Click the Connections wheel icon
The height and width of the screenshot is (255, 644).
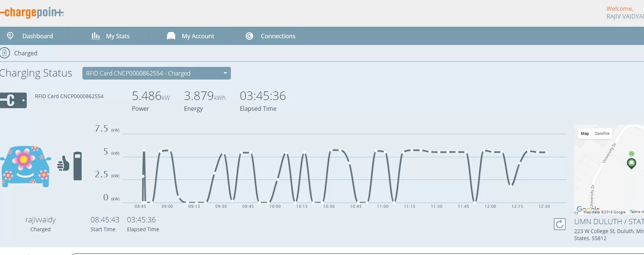(249, 36)
